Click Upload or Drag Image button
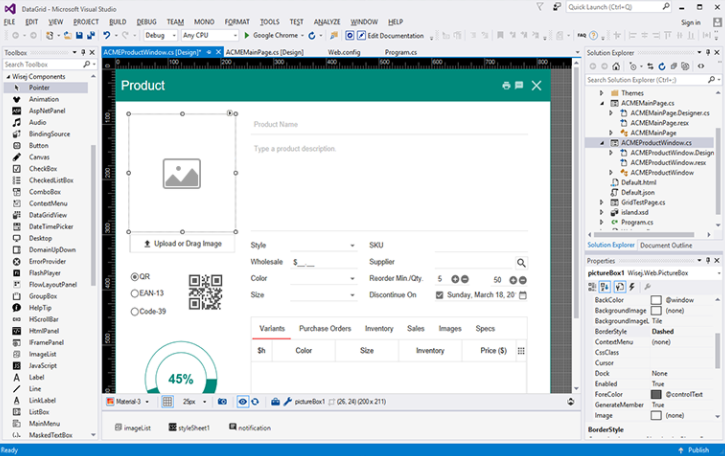This screenshot has width=725, height=456. point(183,243)
